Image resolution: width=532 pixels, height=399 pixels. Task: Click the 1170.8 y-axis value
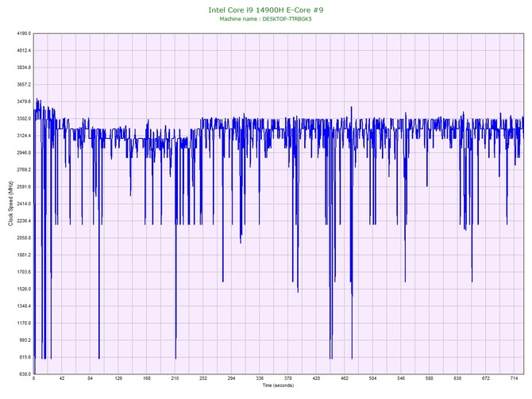(24, 323)
